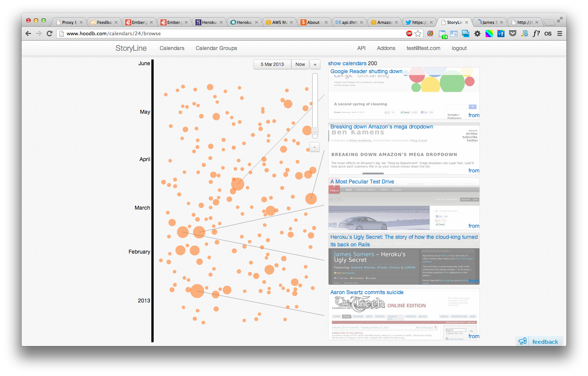This screenshot has height=376, width=588.
Task: Click the show calendars link
Action: pos(347,63)
